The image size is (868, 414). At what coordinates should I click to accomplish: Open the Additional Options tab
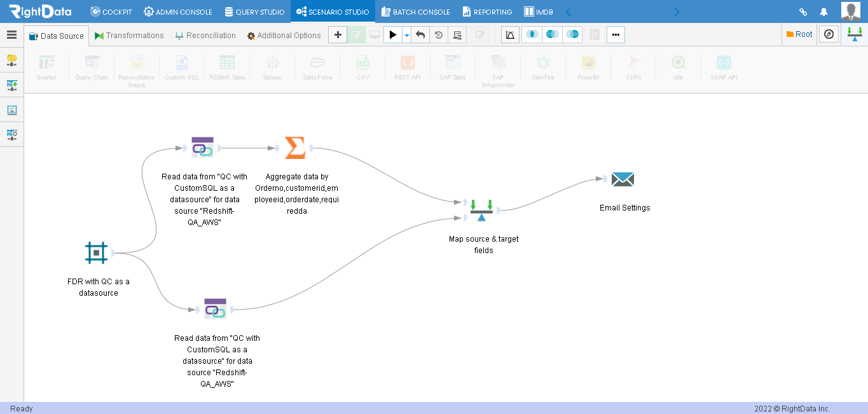[284, 36]
